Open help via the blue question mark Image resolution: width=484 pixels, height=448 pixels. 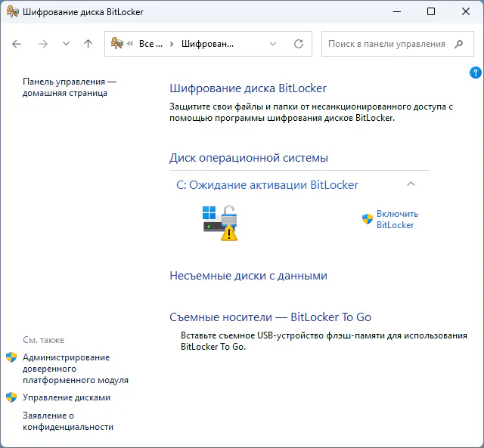coord(476,73)
